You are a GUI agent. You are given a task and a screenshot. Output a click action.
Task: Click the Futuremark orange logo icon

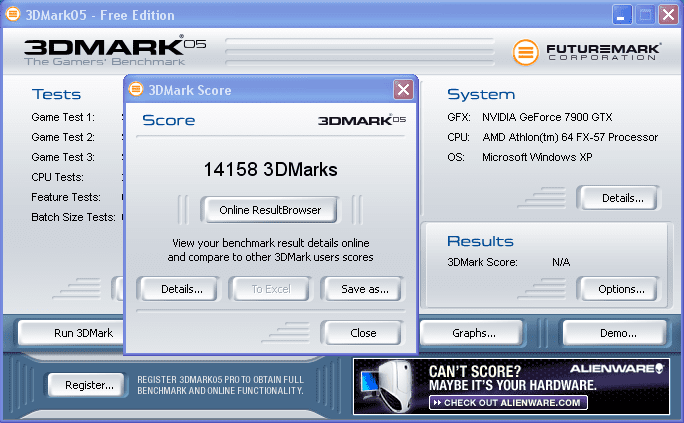click(x=525, y=52)
